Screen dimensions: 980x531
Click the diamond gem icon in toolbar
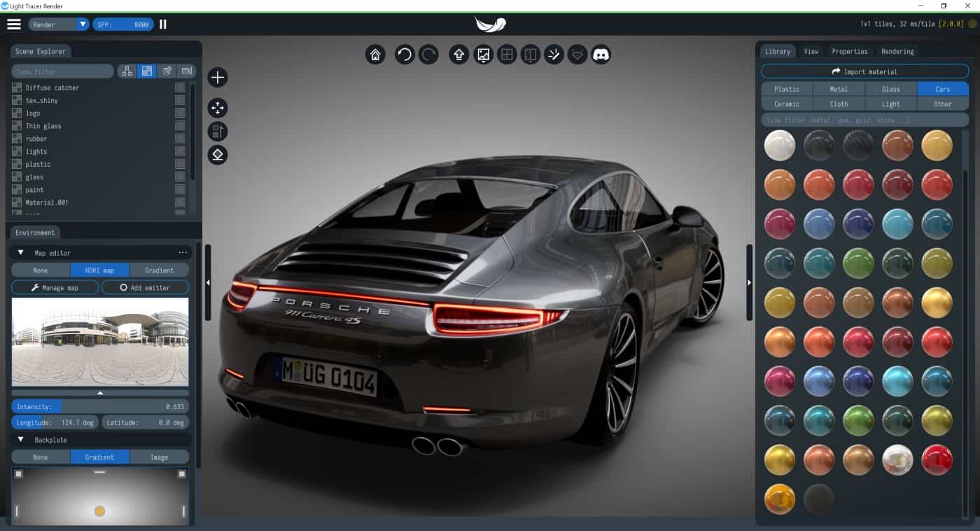point(577,54)
